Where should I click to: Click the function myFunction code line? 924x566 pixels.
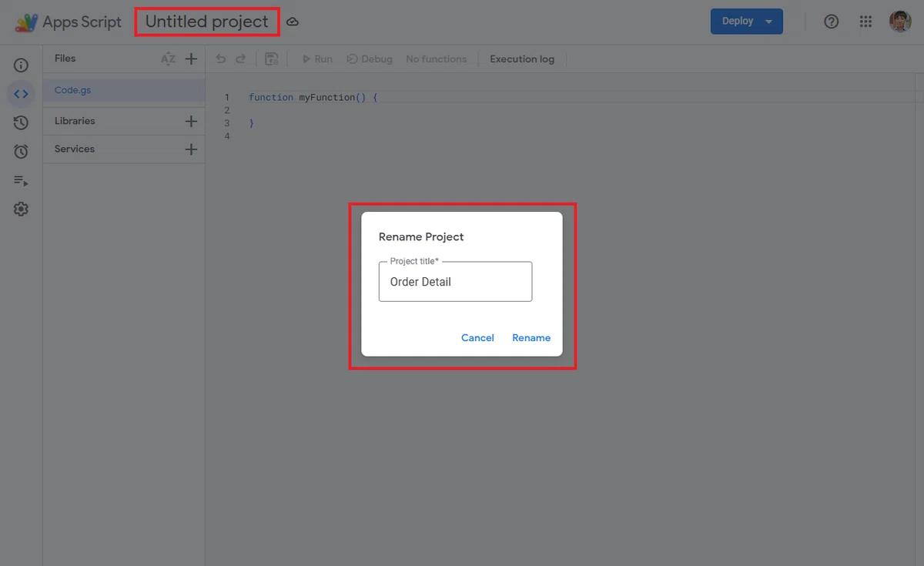[313, 98]
